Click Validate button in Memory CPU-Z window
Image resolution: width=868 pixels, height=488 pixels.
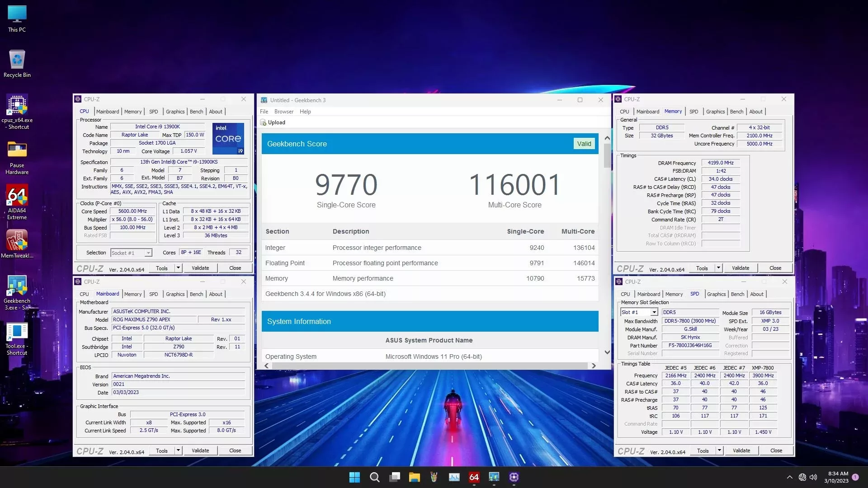pos(740,268)
